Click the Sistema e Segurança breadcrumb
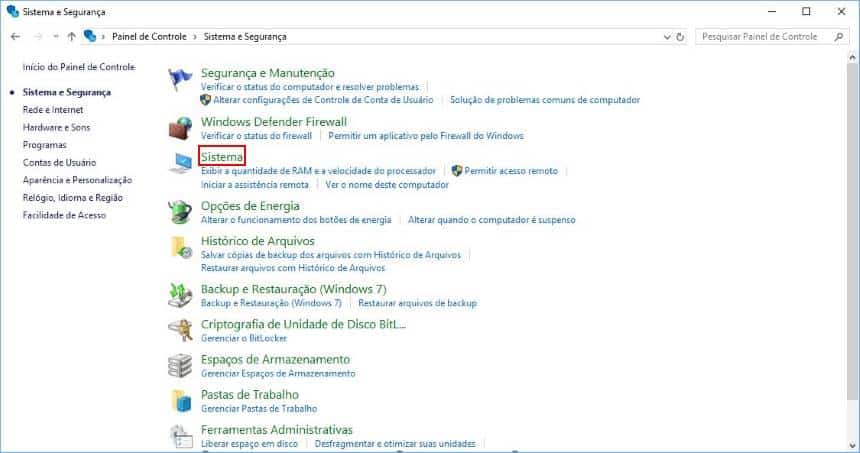The width and height of the screenshot is (860, 453). tap(245, 37)
